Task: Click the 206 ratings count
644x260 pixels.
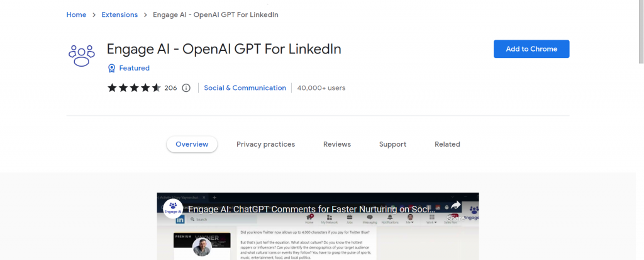Action: tap(170, 88)
